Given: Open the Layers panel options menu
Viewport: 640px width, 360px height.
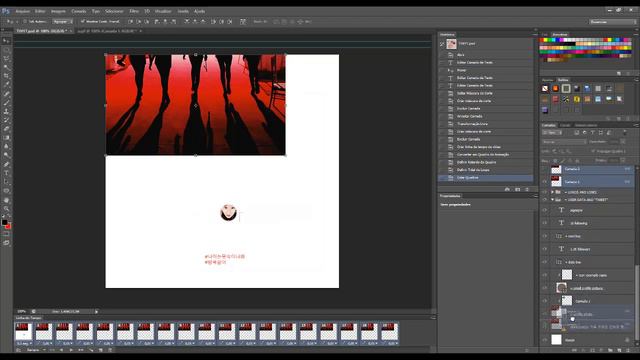Looking at the screenshot, I should [x=636, y=125].
